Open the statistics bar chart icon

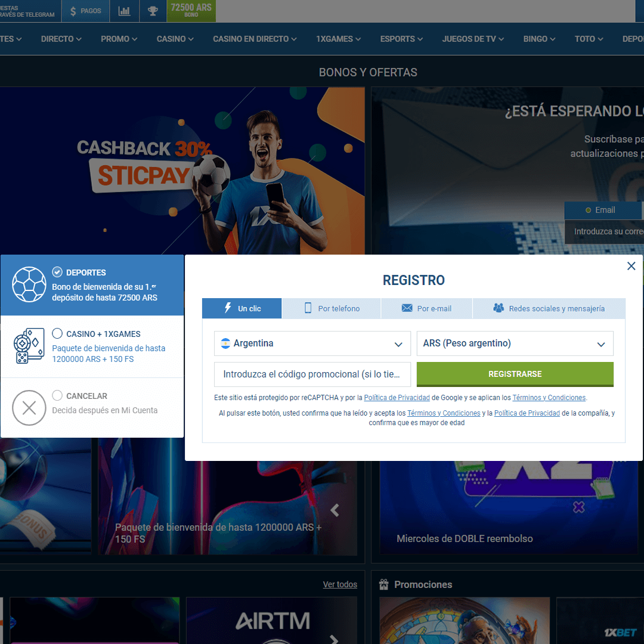point(124,11)
